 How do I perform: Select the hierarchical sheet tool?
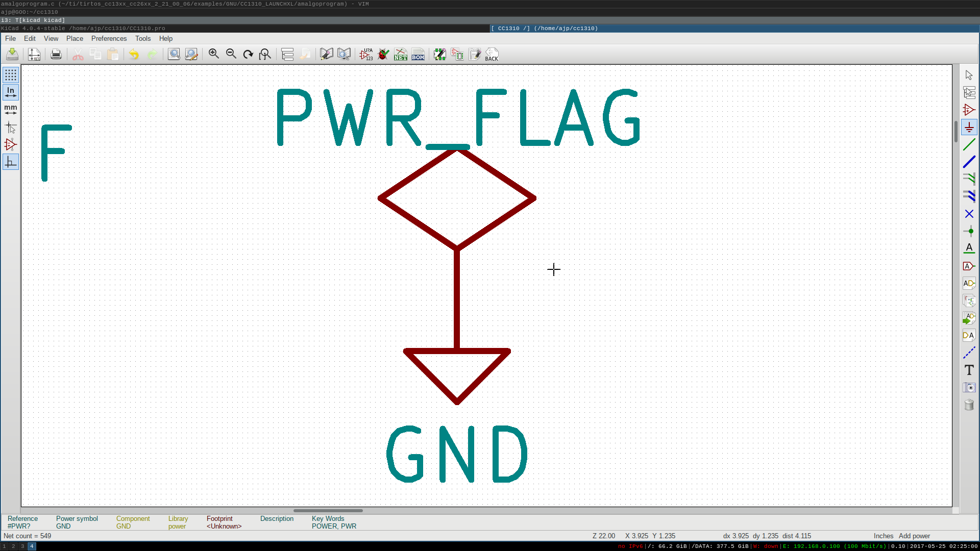click(969, 300)
